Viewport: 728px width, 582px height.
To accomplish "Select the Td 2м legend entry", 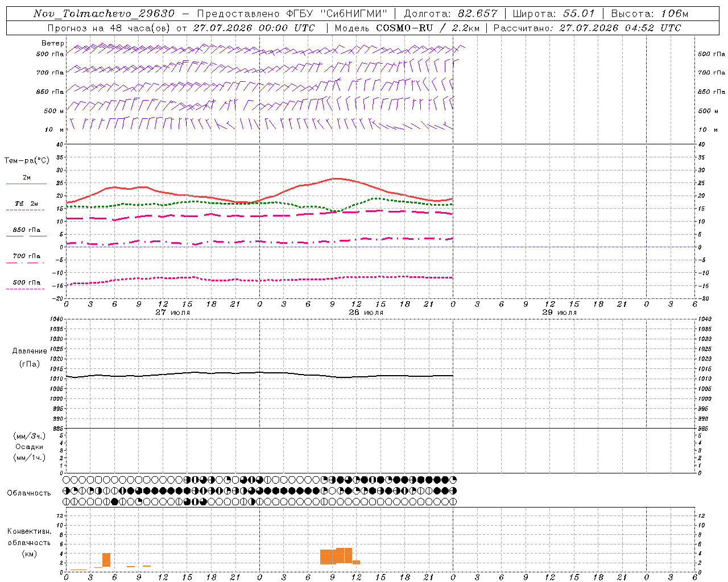I will coord(26,206).
